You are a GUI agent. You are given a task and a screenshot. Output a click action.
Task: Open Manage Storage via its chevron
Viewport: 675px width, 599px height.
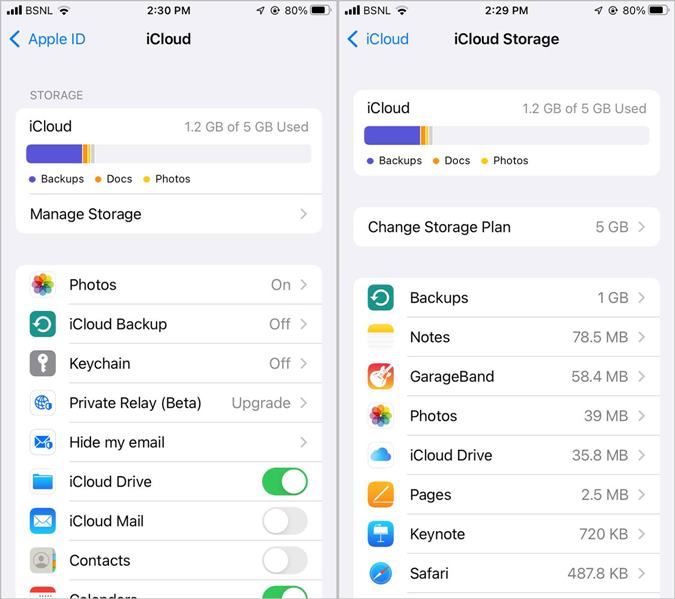click(303, 214)
